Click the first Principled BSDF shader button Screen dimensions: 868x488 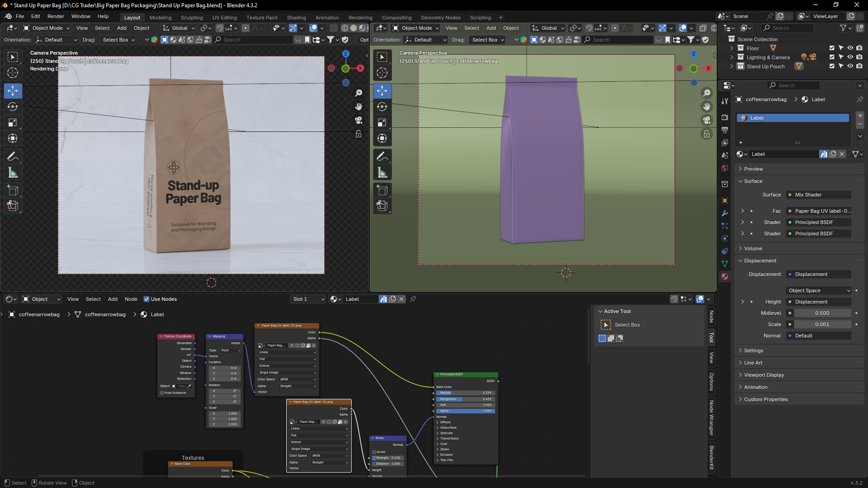coord(819,222)
